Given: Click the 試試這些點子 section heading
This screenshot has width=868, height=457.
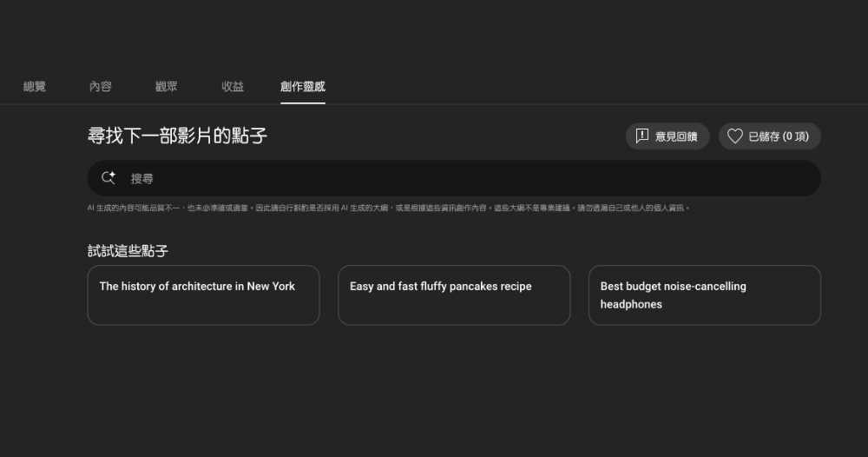Looking at the screenshot, I should coord(128,251).
